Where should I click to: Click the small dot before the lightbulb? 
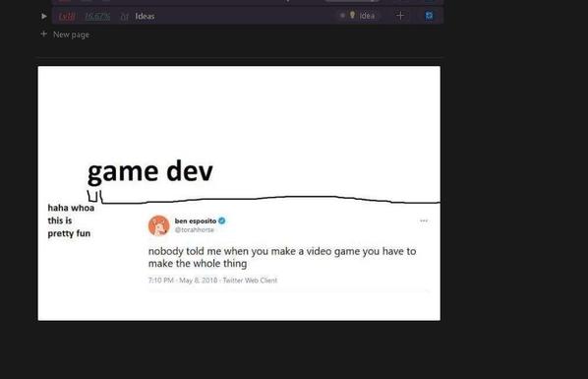click(x=342, y=16)
